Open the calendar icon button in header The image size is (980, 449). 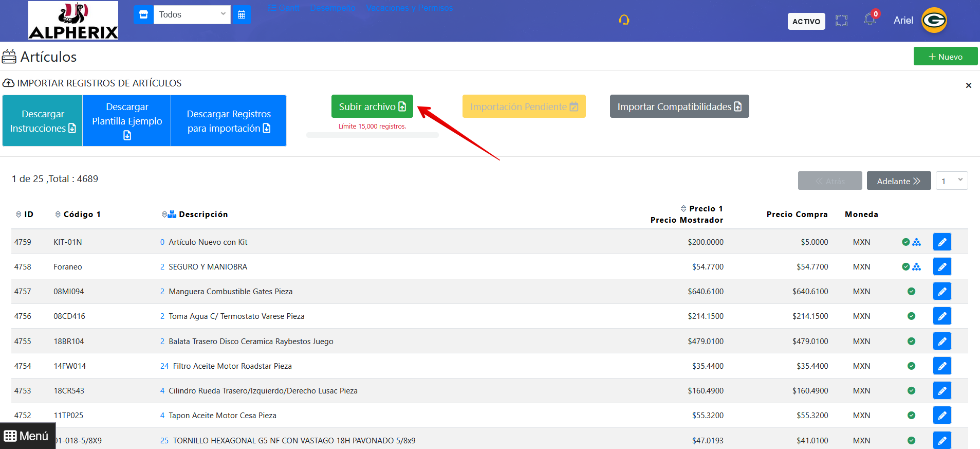(242, 14)
